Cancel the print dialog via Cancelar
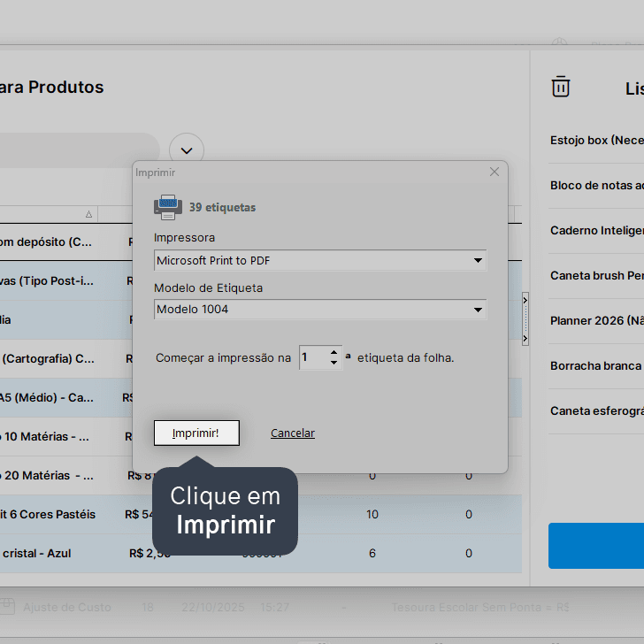Viewport: 644px width, 644px height. 293,433
